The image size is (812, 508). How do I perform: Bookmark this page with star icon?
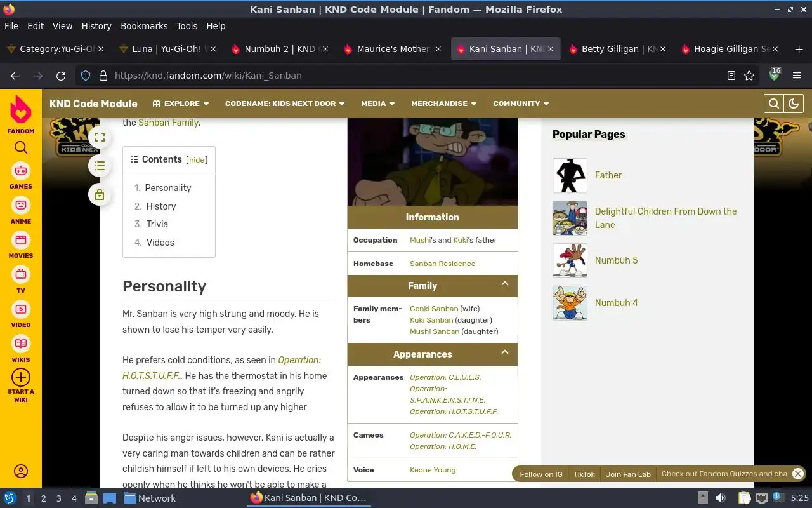749,76
